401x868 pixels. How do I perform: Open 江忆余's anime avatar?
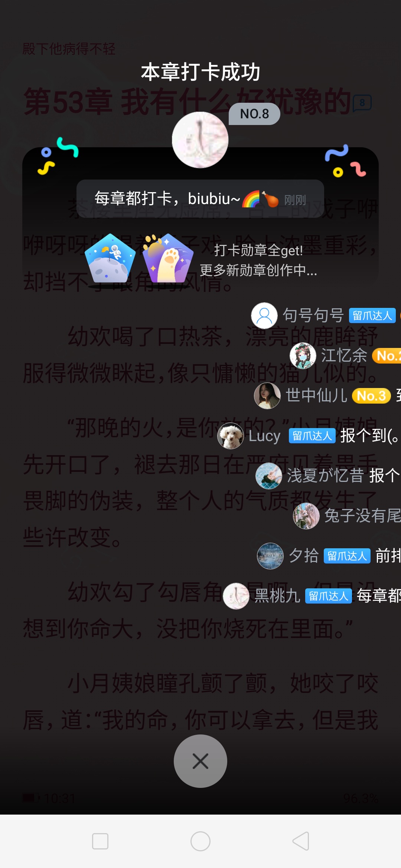(x=303, y=356)
